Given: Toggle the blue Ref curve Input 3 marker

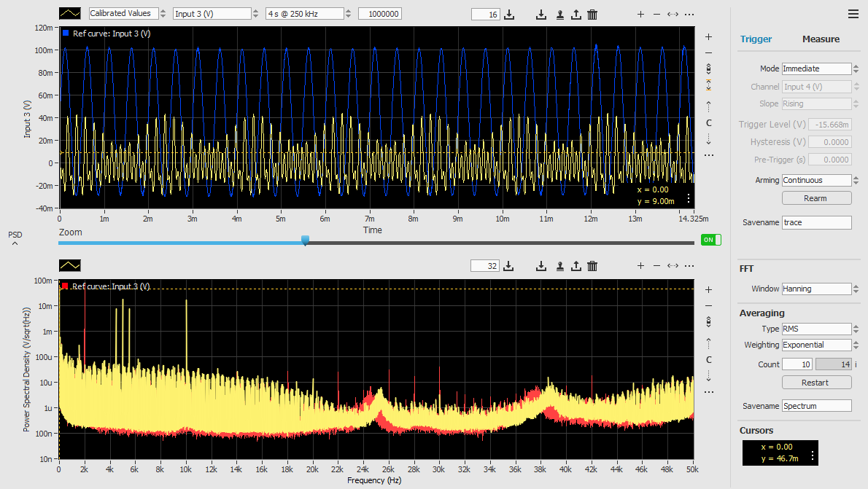Looking at the screenshot, I should tap(65, 33).
